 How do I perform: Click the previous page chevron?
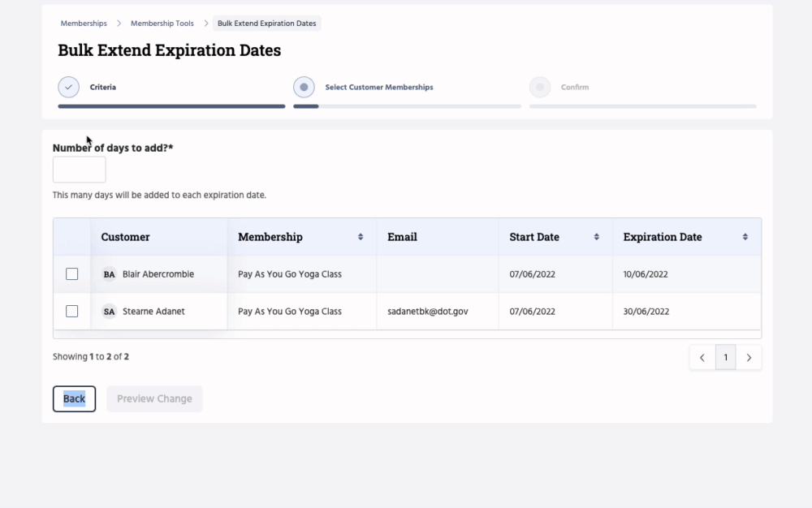pos(702,357)
